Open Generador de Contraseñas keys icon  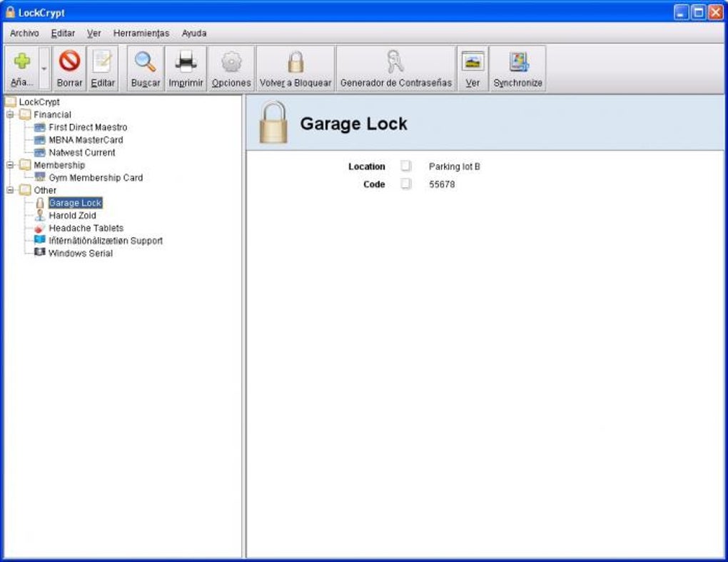[395, 61]
